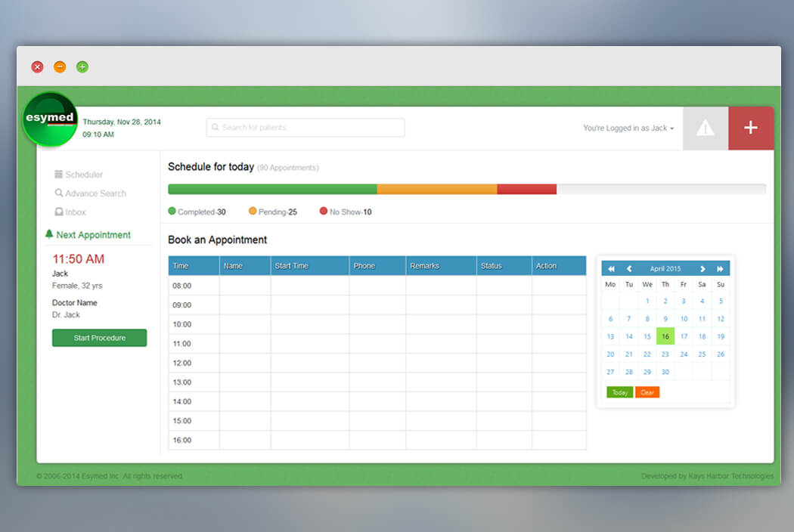Select the 10:00 time slot row

coord(377,324)
